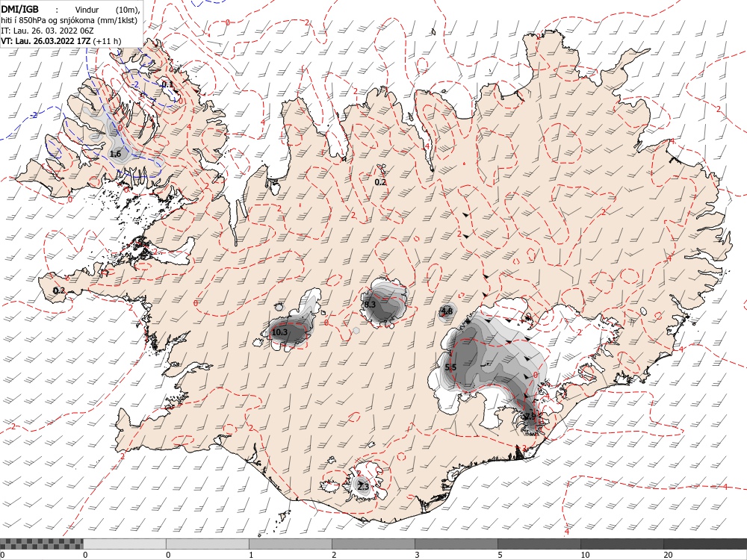747x560 pixels.
Task: Click the legend swatch between 2 and 3
Action: [373, 544]
